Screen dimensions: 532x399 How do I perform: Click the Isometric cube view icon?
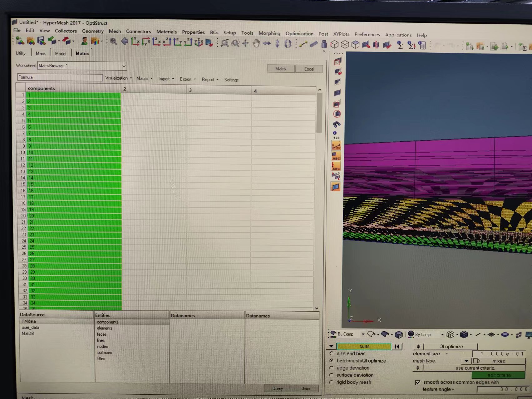click(334, 45)
